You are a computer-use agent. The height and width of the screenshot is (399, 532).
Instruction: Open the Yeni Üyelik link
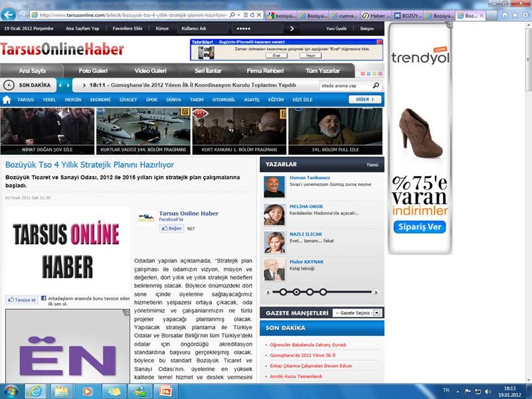(336, 29)
